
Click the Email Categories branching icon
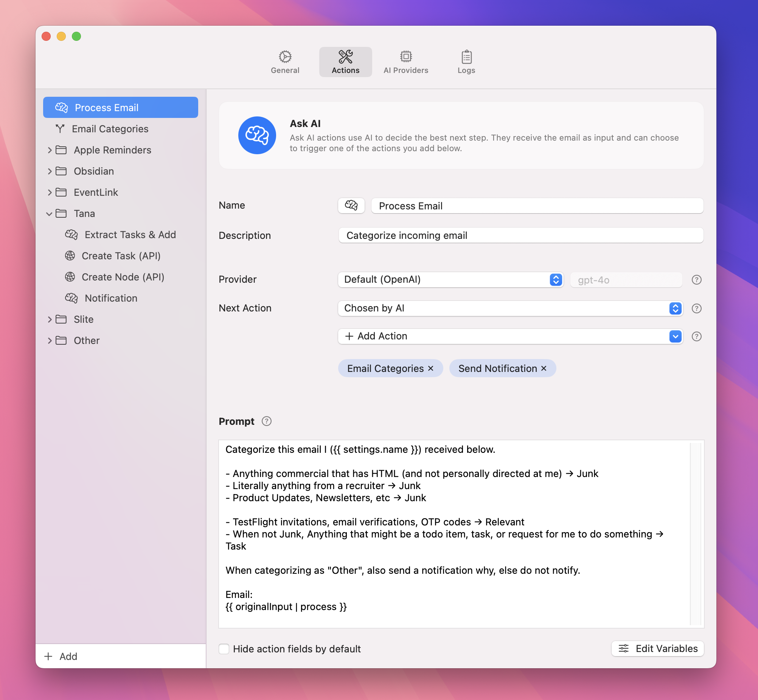point(60,129)
